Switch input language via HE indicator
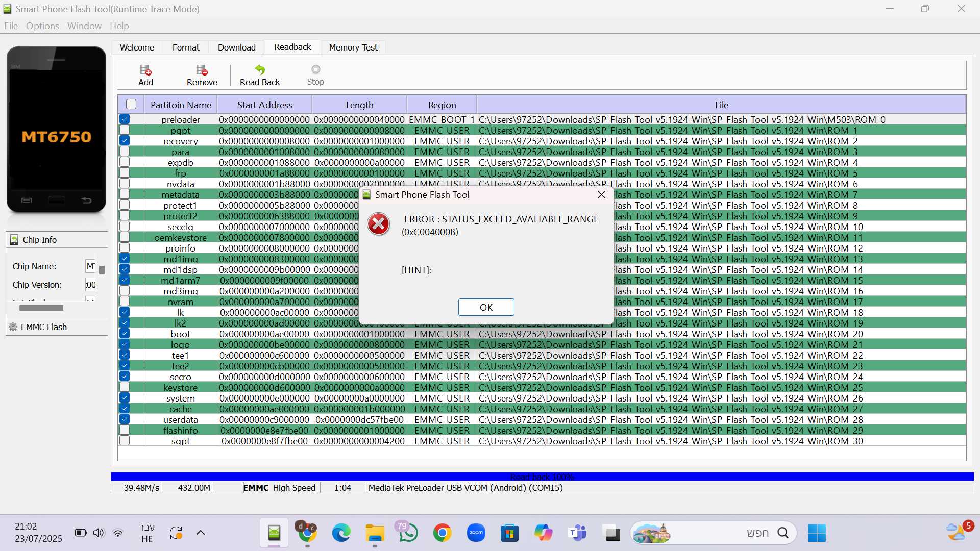 pyautogui.click(x=147, y=533)
